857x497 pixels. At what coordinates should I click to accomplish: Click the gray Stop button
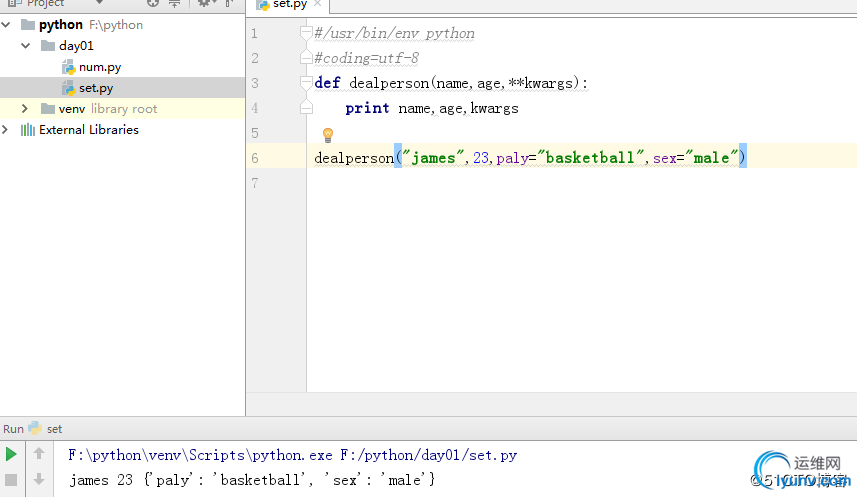11,480
